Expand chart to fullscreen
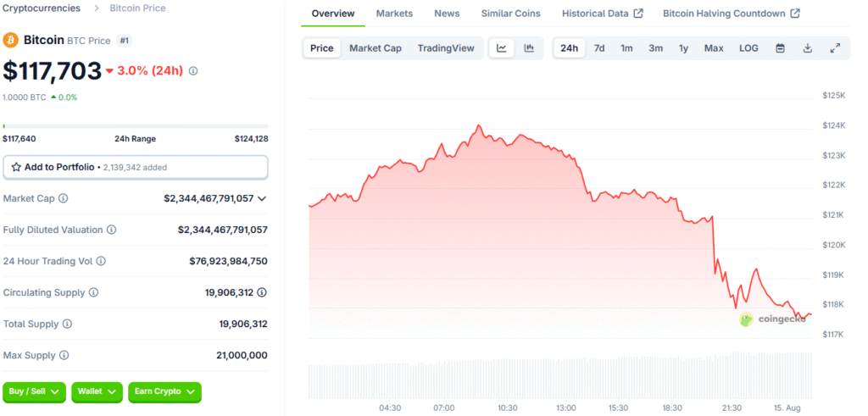 tap(835, 48)
